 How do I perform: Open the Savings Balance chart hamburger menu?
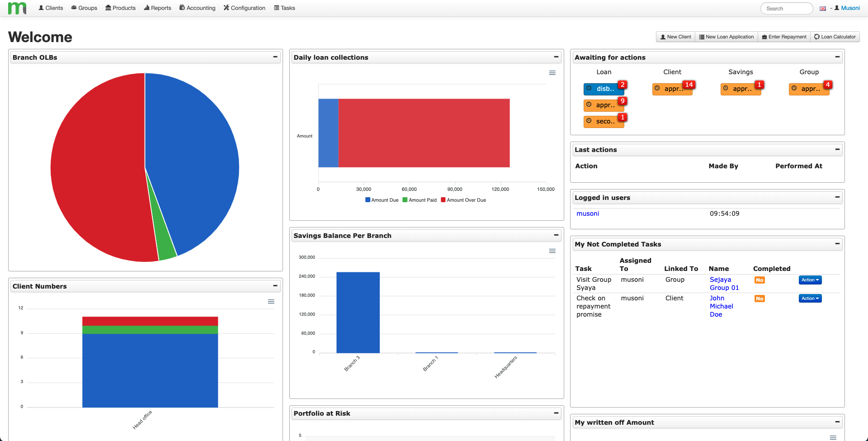point(552,251)
